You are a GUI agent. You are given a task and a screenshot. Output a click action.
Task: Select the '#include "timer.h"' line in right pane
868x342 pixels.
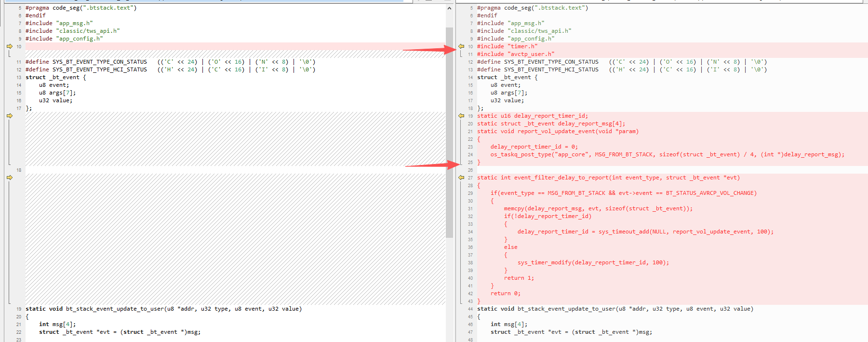pos(507,46)
